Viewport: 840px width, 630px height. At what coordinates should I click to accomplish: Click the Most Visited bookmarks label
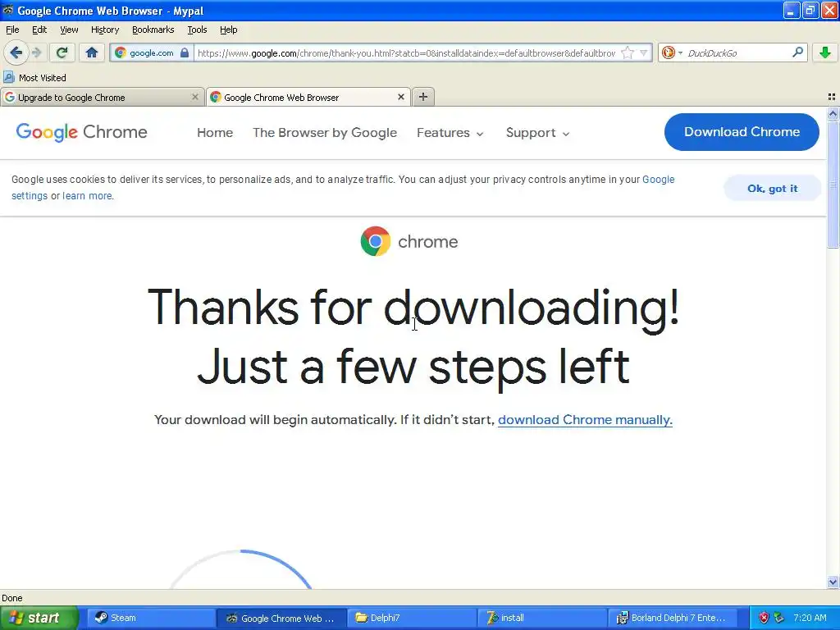click(43, 78)
